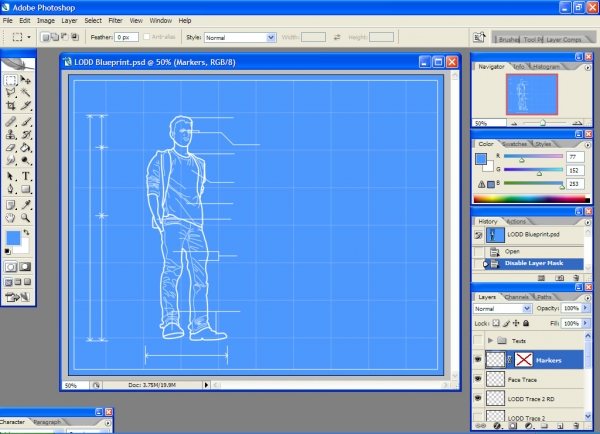Select the History Brush tool
This screenshot has height=434, width=600.
tap(26, 134)
